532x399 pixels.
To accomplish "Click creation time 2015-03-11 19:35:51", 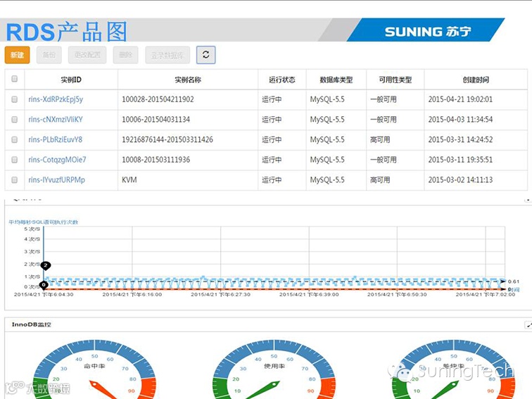I will (460, 160).
